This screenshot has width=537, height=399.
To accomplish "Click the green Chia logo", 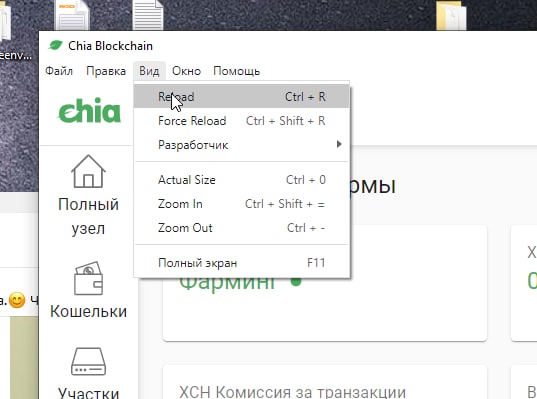I will pyautogui.click(x=89, y=110).
